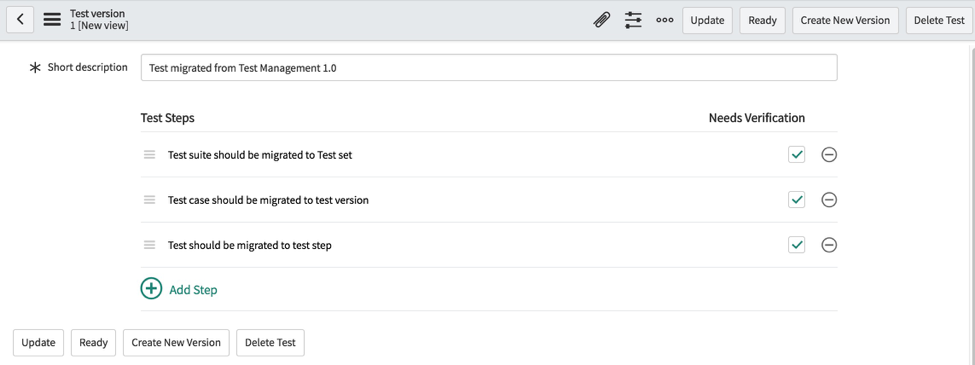Viewport: 975px width, 365px height.
Task: Click the green plus Add Step icon
Action: point(150,289)
